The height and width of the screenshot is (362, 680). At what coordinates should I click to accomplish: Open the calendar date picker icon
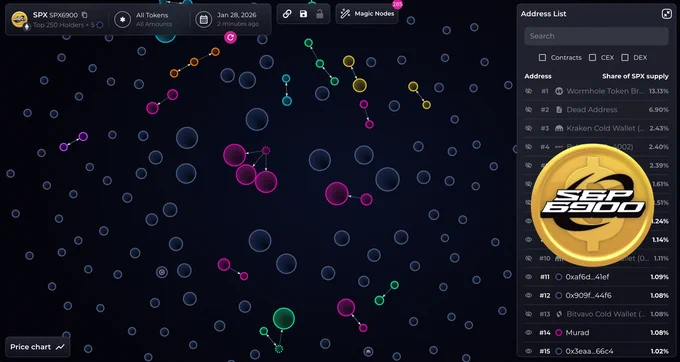pos(203,20)
